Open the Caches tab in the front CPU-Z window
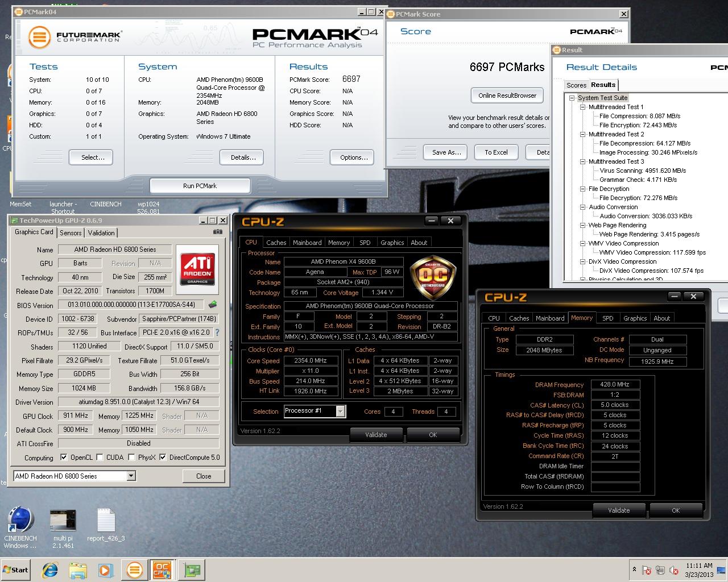The width and height of the screenshot is (728, 582). pyautogui.click(x=276, y=243)
